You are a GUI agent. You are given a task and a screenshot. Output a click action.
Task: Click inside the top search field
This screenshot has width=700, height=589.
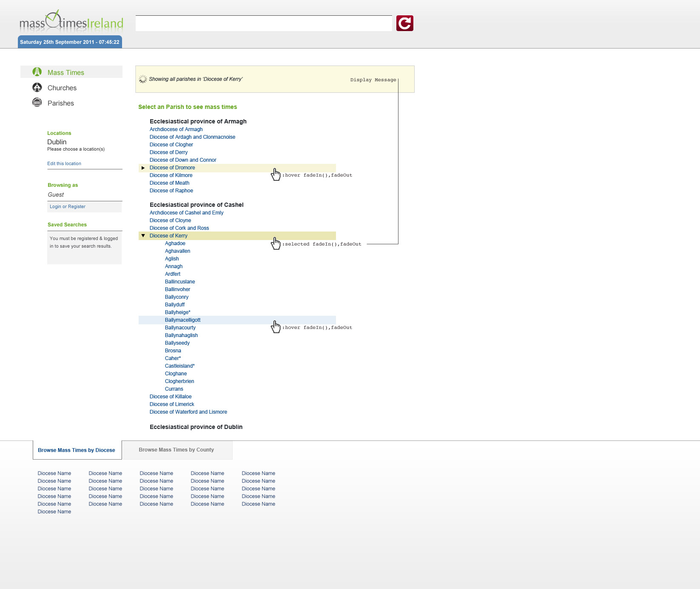pyautogui.click(x=264, y=23)
